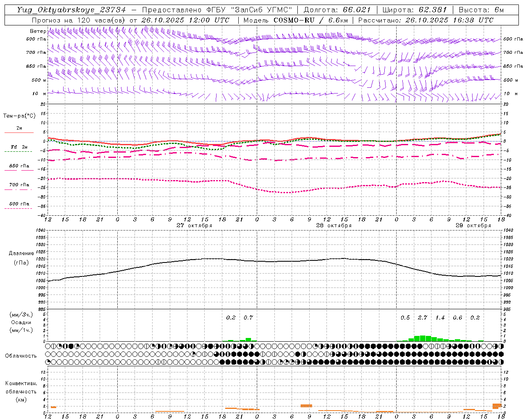Click the 700 гПа dash-dot legend line sample
Screen dimensions: 525x420
click(x=18, y=189)
